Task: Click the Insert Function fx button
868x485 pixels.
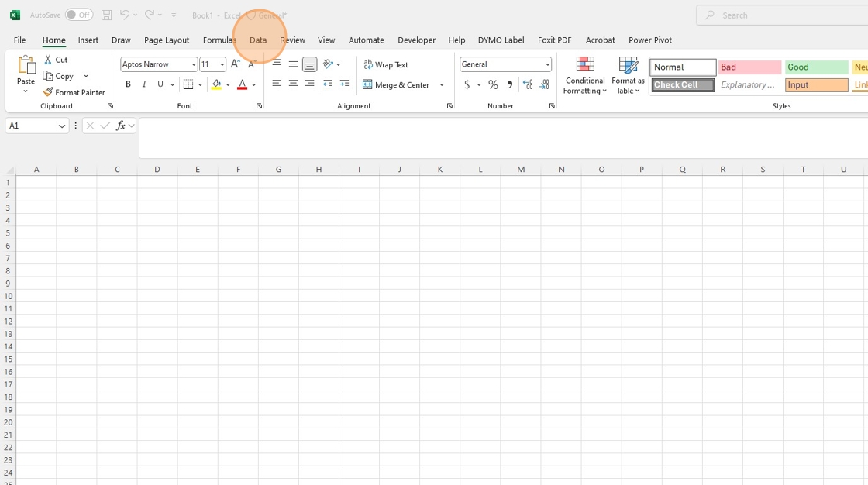Action: coord(120,126)
